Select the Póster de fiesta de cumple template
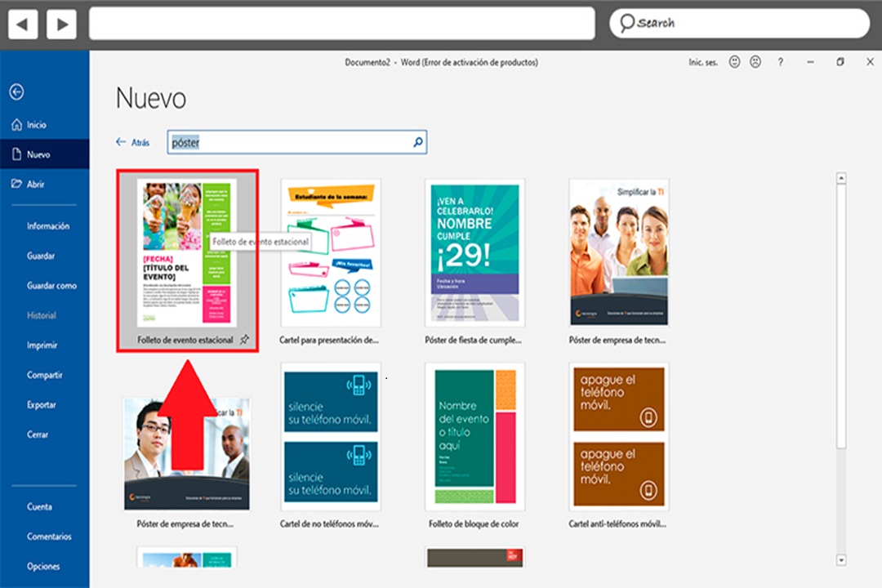 coord(474,252)
